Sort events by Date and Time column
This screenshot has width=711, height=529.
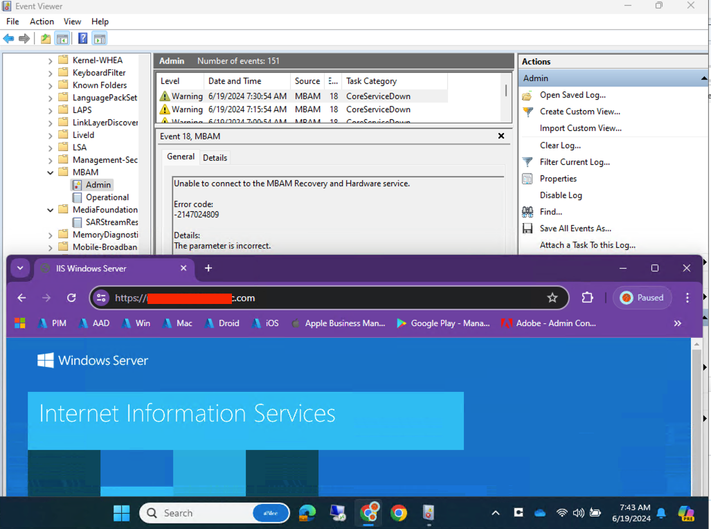(247, 81)
